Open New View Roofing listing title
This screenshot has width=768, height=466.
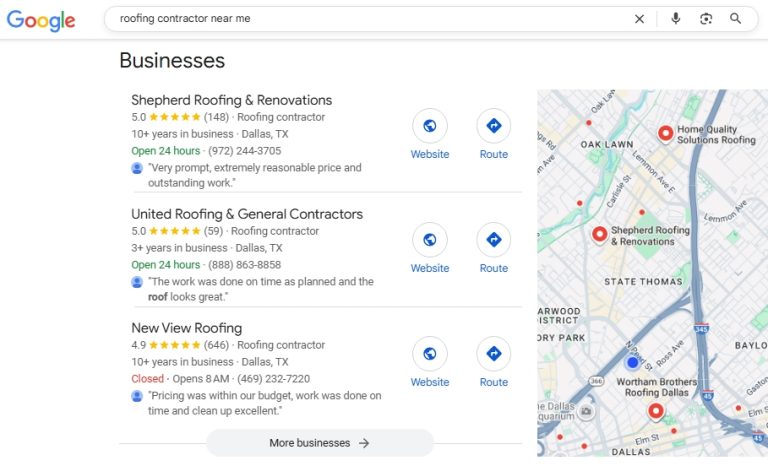[187, 328]
